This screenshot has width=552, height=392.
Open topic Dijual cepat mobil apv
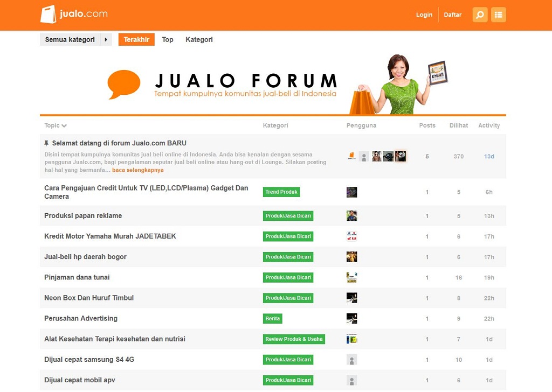tap(80, 380)
